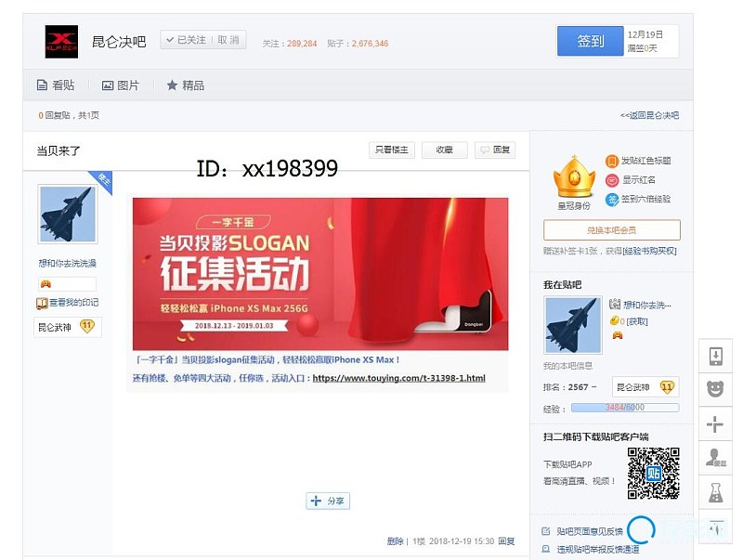Click the QR code for the Tieba app
743x560 pixels.
coord(654,474)
